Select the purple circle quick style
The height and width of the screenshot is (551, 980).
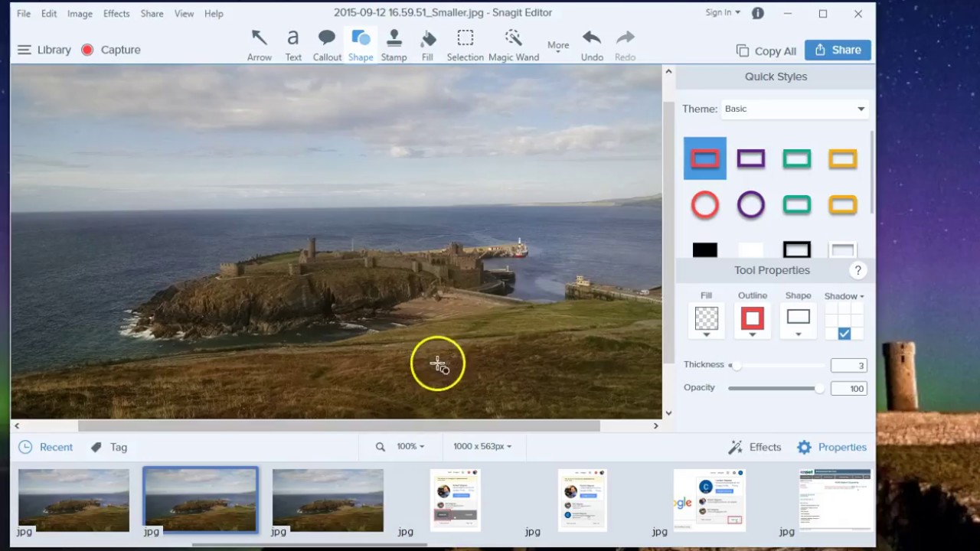pos(750,205)
